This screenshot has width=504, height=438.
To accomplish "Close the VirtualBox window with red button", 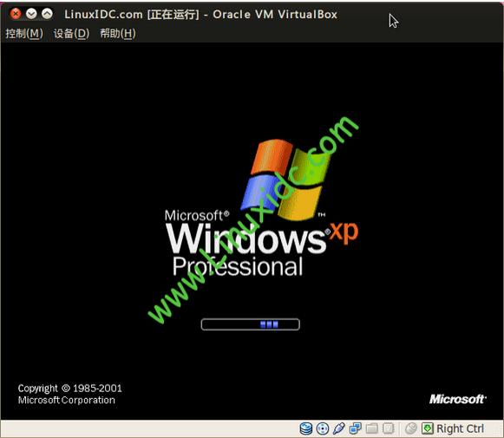I will point(15,14).
